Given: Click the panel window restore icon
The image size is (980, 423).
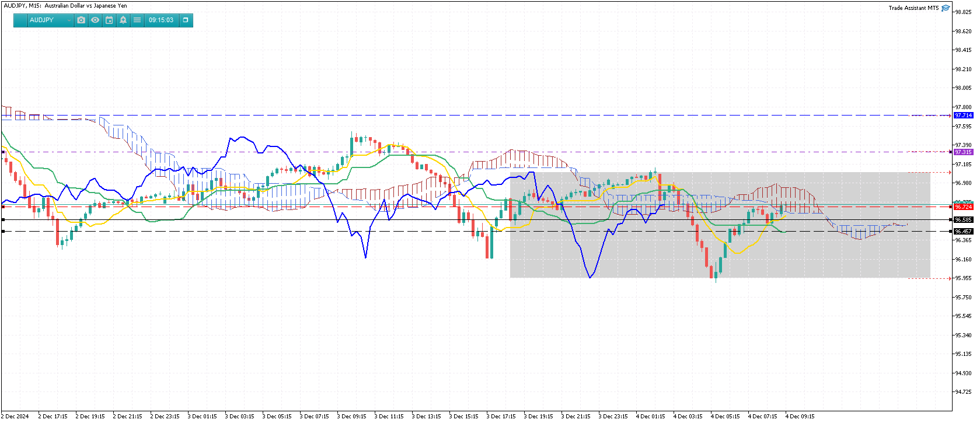Looking at the screenshot, I should pyautogui.click(x=186, y=20).
